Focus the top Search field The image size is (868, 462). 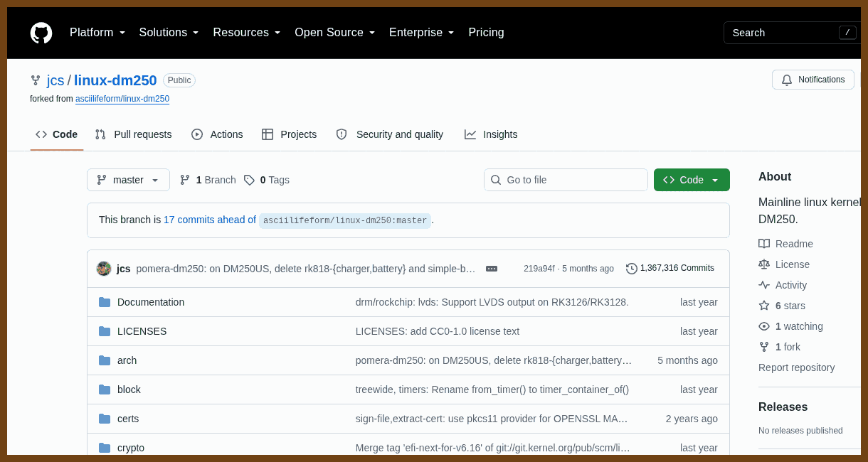(792, 33)
